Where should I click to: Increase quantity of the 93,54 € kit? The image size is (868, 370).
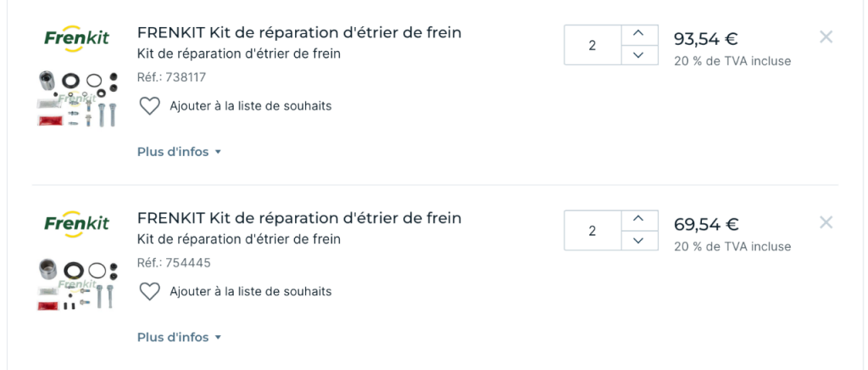tap(639, 34)
